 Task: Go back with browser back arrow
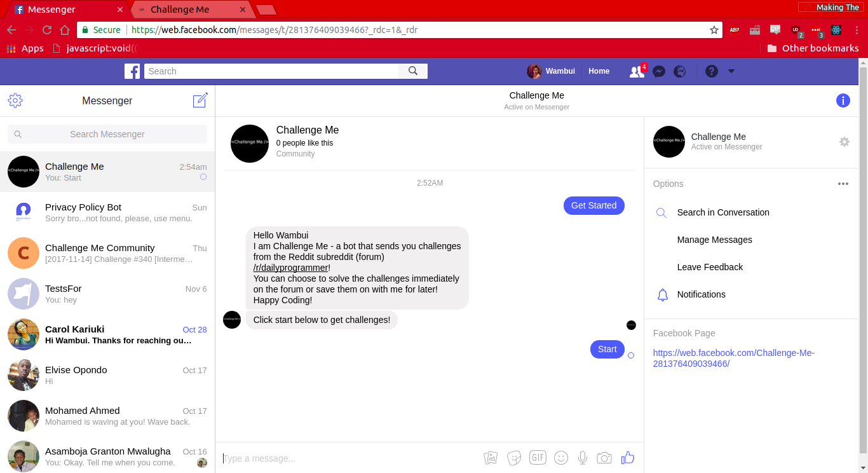[11, 30]
